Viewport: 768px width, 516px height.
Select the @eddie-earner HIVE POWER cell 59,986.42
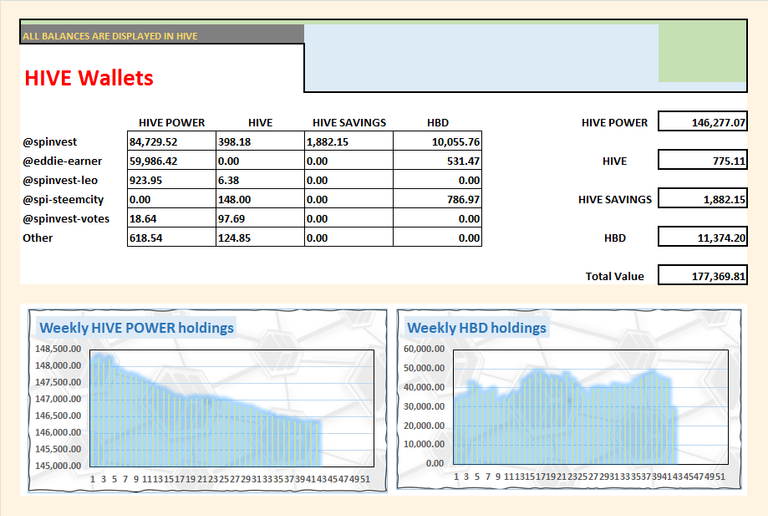pyautogui.click(x=171, y=161)
